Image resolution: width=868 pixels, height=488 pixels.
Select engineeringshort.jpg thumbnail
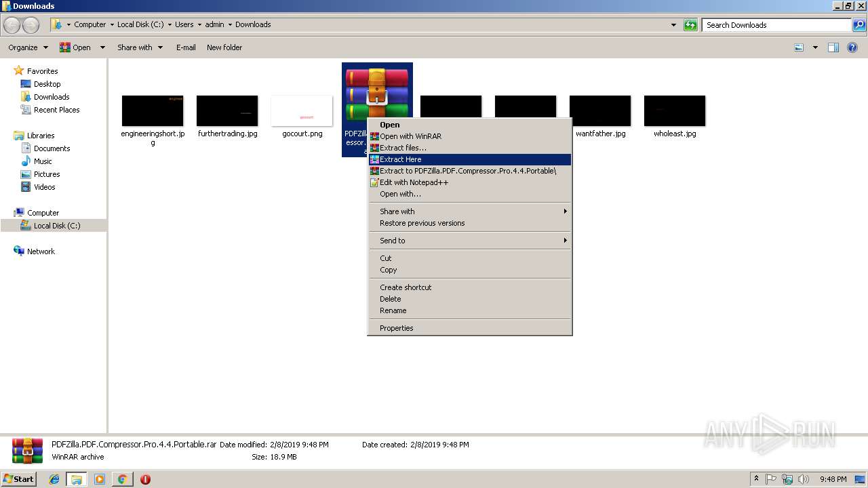click(x=153, y=110)
